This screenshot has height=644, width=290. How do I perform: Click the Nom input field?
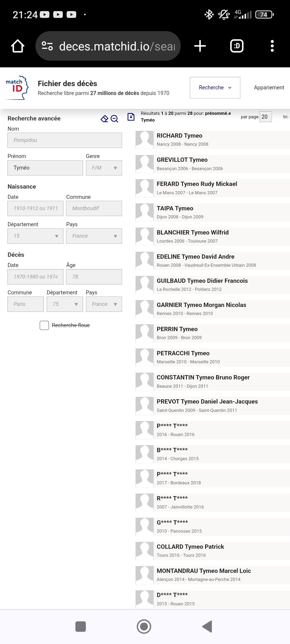(x=65, y=140)
